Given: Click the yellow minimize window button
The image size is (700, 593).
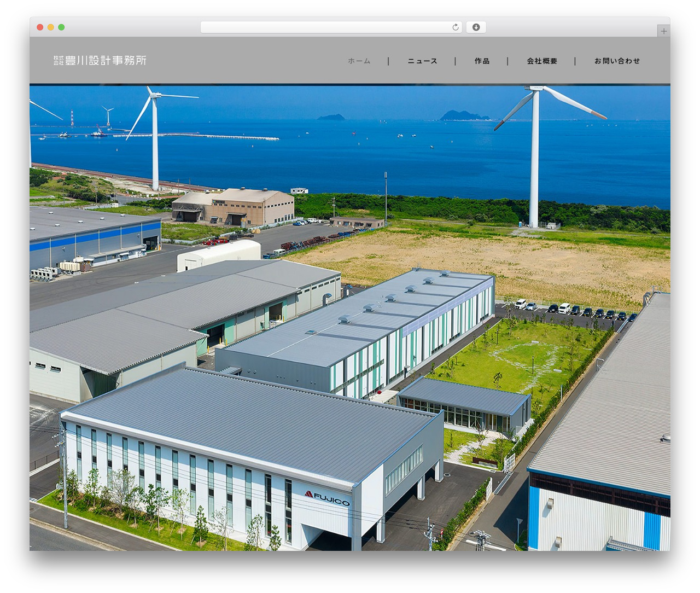Looking at the screenshot, I should (x=51, y=27).
